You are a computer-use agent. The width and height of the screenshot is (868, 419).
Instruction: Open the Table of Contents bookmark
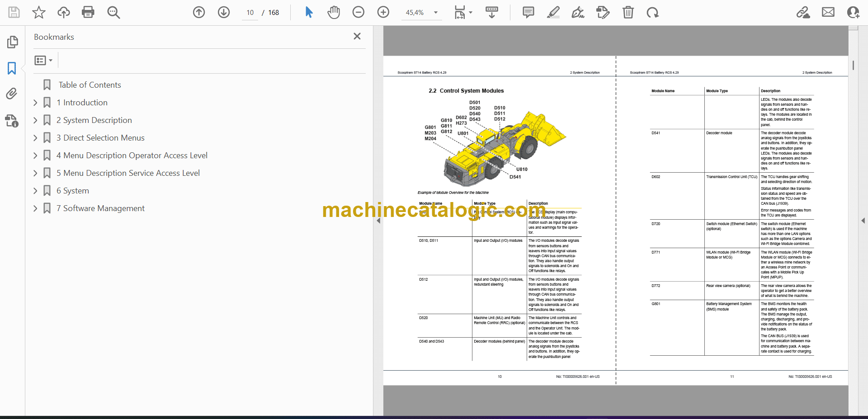[x=90, y=85]
